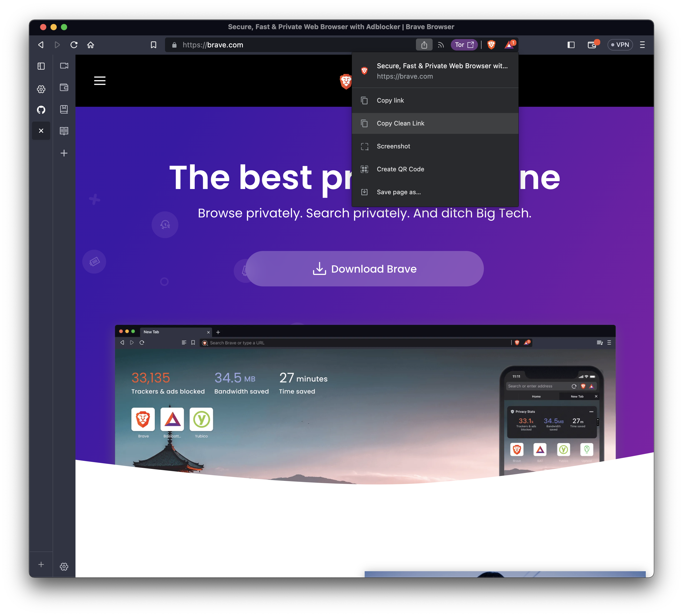Add new tab with bottom-left plus

click(x=41, y=564)
